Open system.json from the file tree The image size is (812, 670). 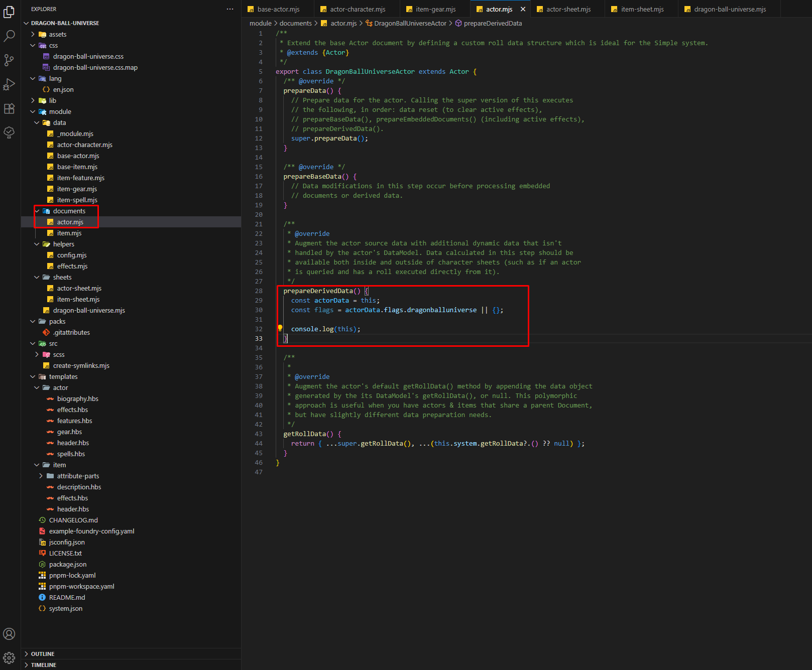[65, 608]
